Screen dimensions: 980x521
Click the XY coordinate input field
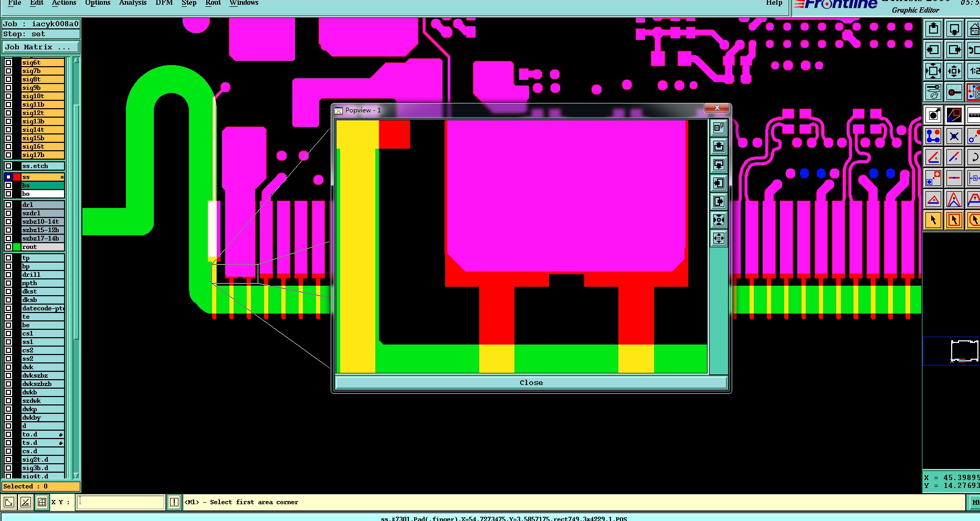point(121,503)
